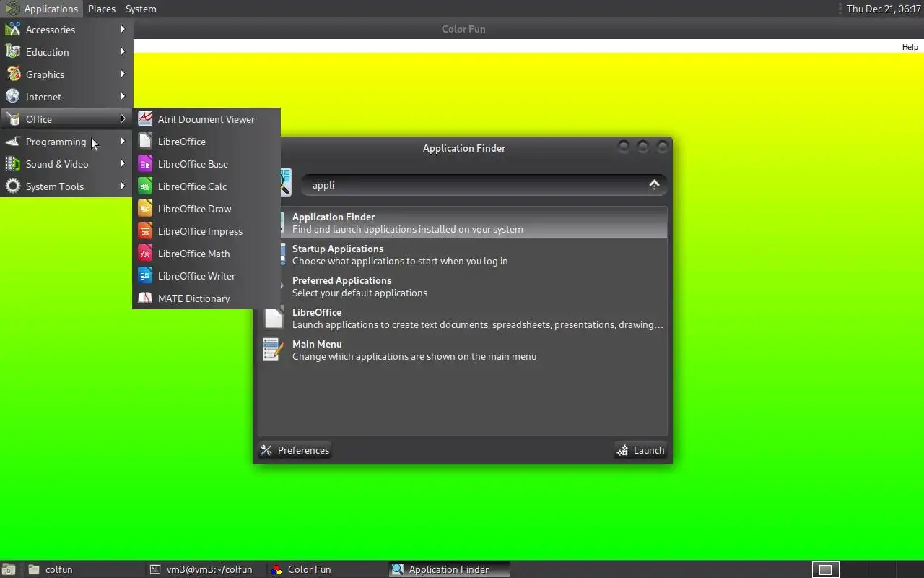924x578 pixels.
Task: Select LibreOffice Calc from Office menu
Action: coord(206,186)
